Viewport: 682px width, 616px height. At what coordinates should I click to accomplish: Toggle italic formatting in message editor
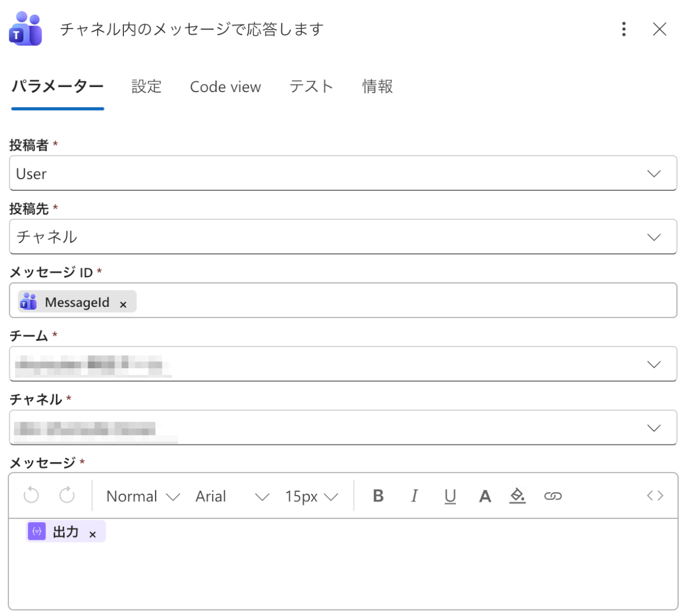pyautogui.click(x=414, y=496)
